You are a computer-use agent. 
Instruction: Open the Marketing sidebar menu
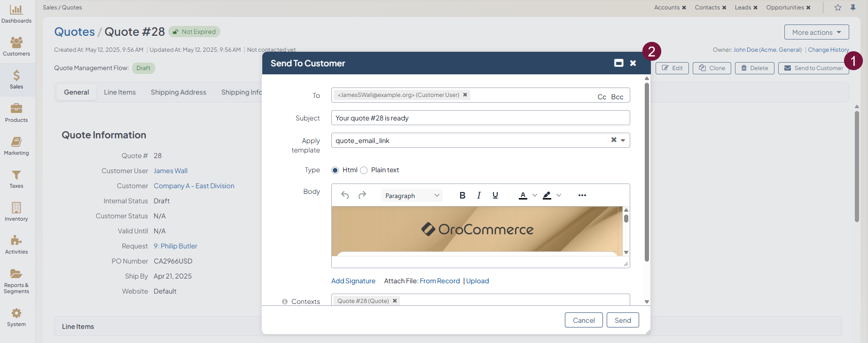point(16,146)
